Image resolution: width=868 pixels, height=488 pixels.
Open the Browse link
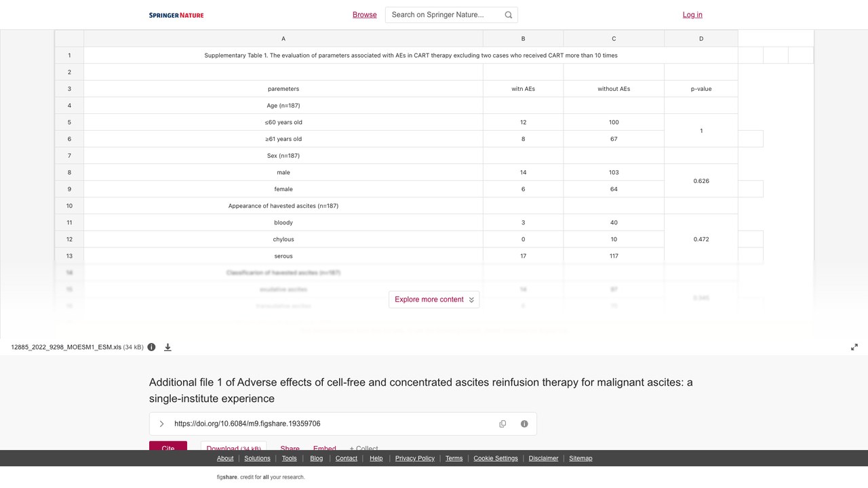[365, 15]
